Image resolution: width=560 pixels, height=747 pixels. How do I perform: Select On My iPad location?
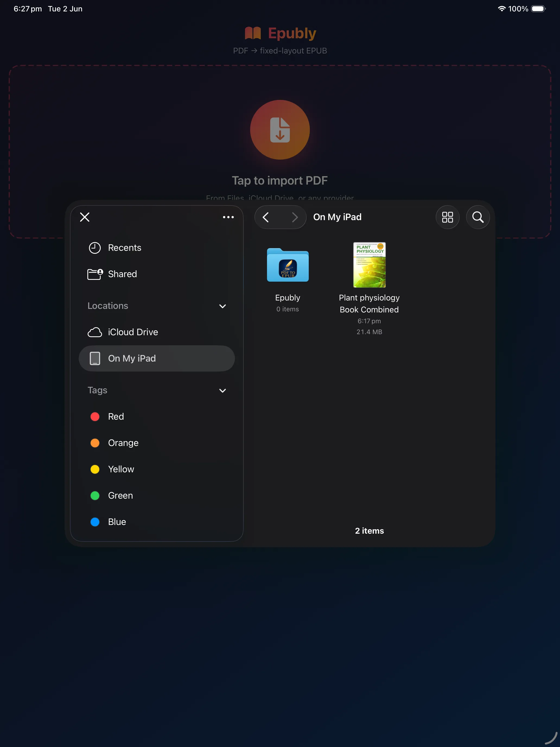(157, 358)
